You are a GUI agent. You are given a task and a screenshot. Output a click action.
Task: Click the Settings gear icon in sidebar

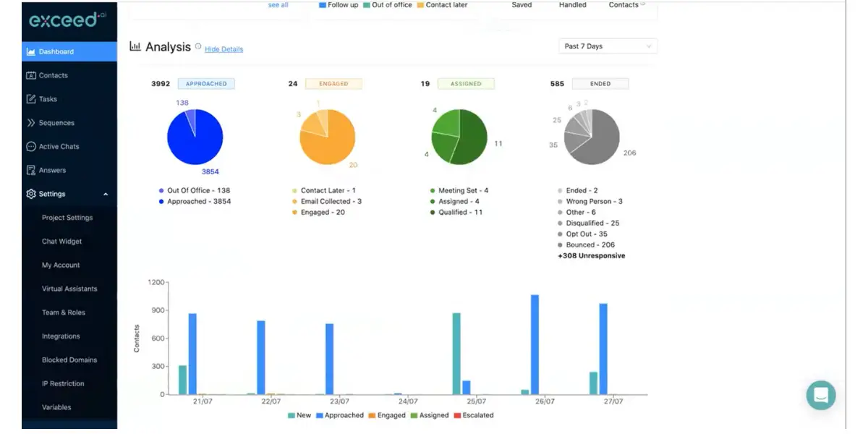click(31, 194)
